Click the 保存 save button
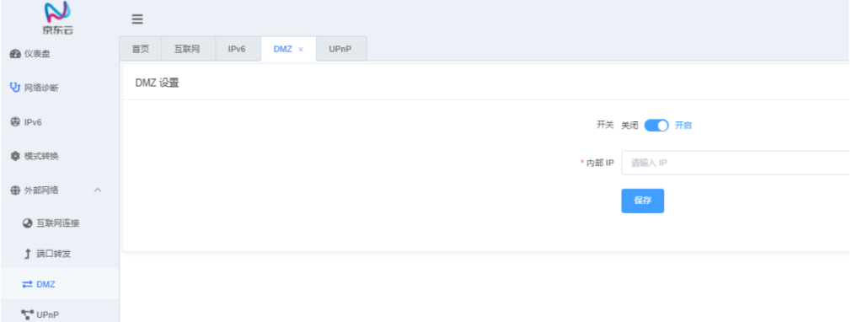 click(x=643, y=201)
